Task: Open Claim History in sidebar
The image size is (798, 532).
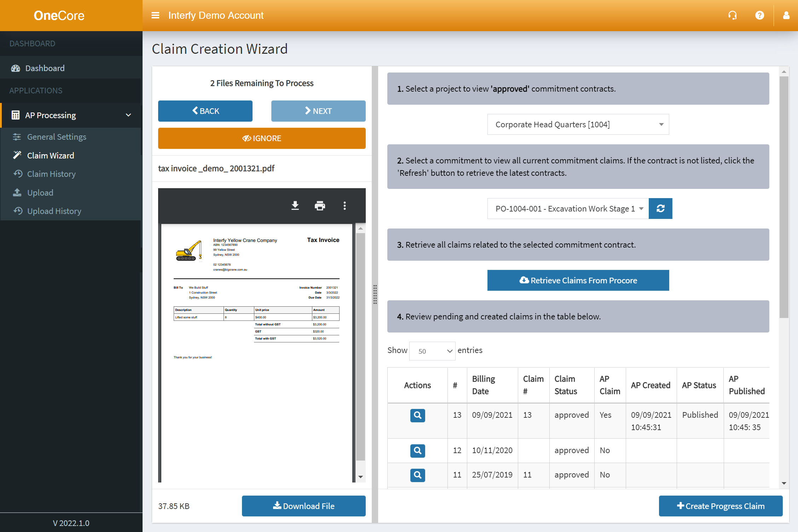Action: pos(51,174)
